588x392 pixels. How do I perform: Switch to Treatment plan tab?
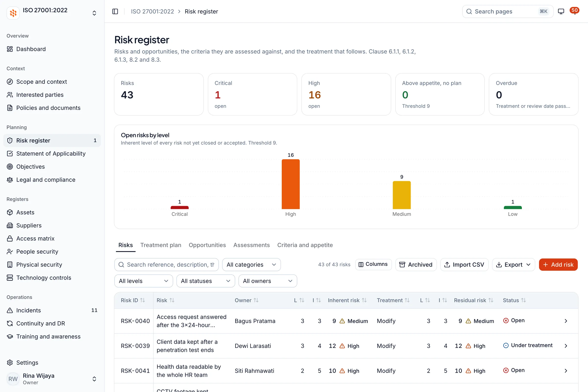click(x=161, y=245)
